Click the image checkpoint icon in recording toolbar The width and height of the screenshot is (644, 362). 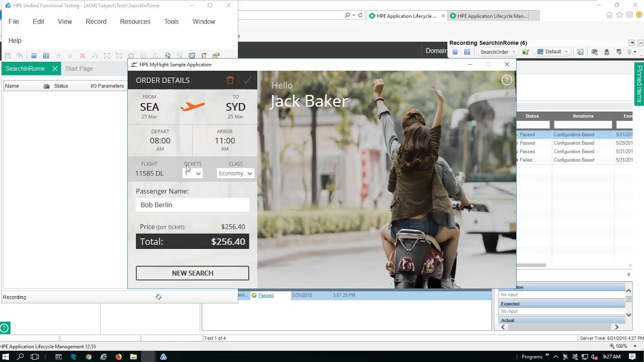click(580, 52)
